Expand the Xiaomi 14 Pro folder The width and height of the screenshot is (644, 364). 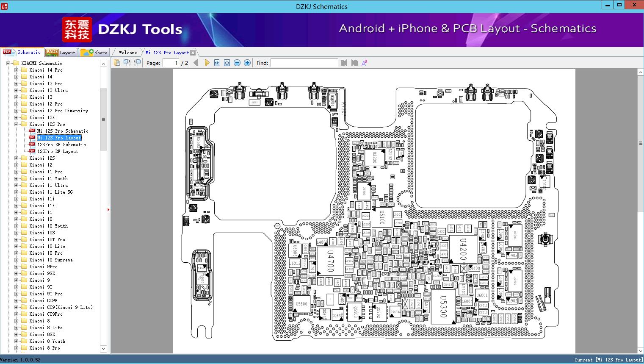(16, 70)
